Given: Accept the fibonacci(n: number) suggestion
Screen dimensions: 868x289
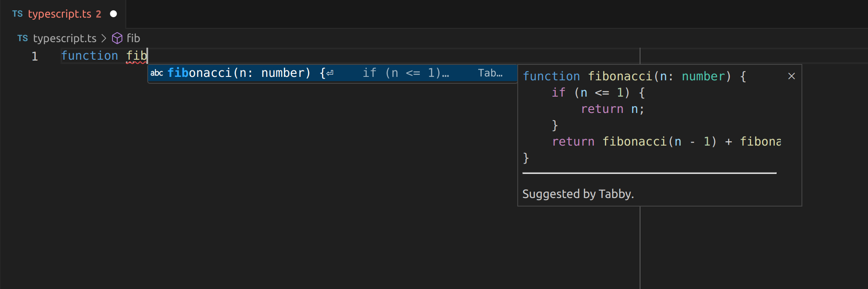Looking at the screenshot, I should click(239, 73).
